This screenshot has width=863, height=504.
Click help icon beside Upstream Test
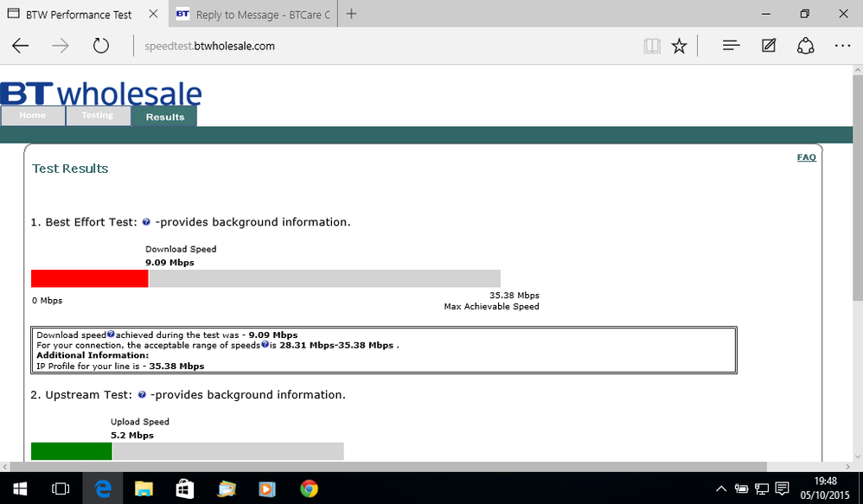tap(142, 394)
